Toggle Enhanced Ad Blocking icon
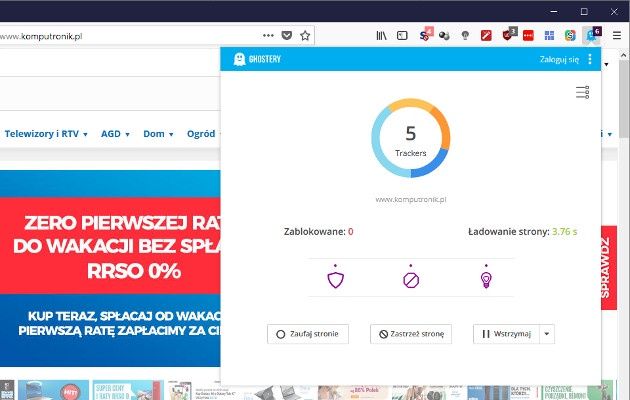The height and width of the screenshot is (400, 630). point(411,280)
